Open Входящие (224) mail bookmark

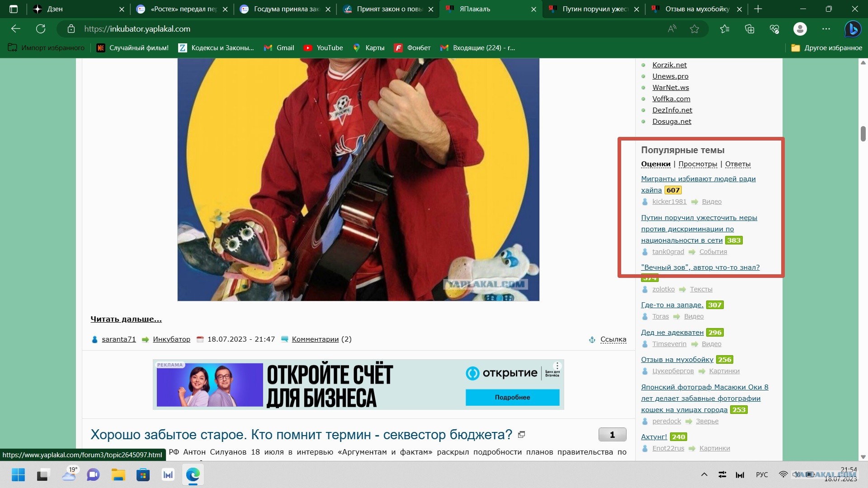[478, 48]
